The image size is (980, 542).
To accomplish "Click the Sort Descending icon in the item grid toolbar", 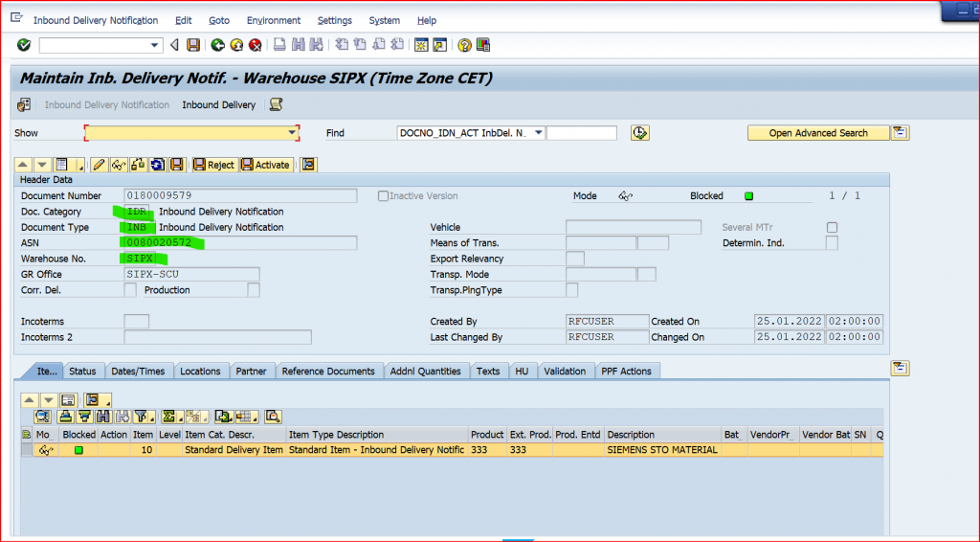I will 84,417.
